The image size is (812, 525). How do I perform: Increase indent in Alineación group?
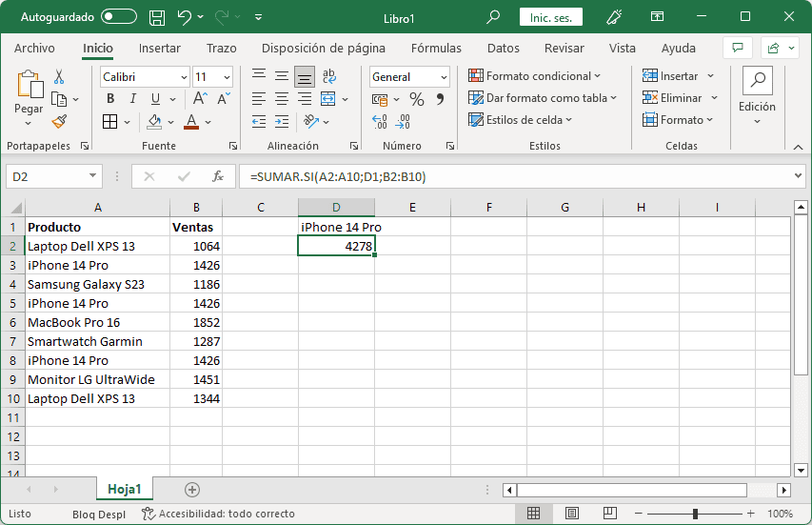click(282, 122)
